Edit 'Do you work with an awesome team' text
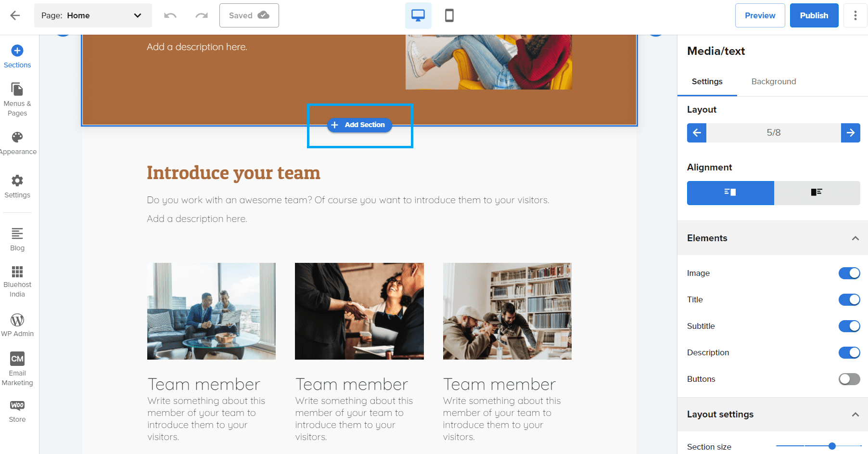Screen dimensions: 868x454 coord(348,200)
